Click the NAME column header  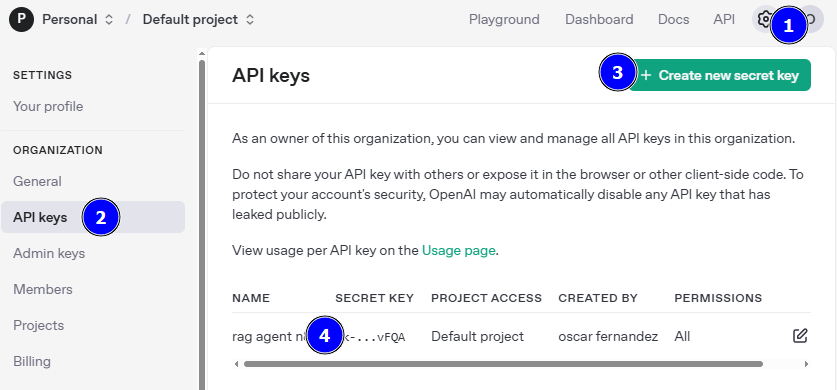251,298
